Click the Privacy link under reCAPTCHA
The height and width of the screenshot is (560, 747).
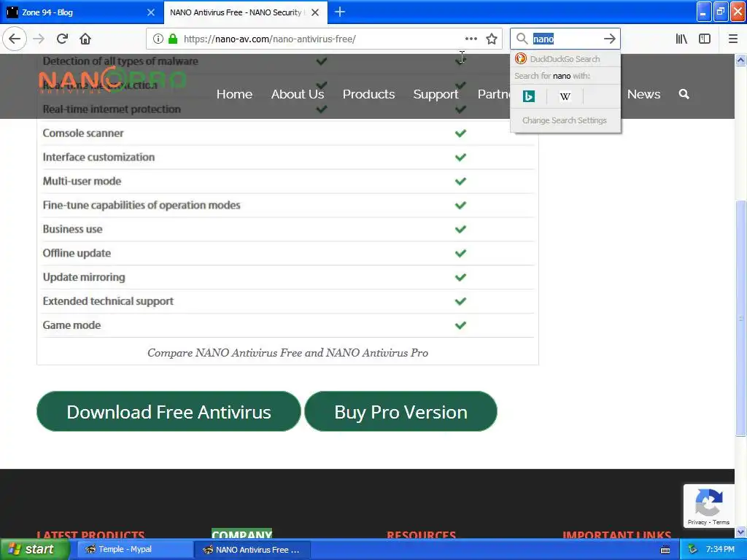coord(697,522)
